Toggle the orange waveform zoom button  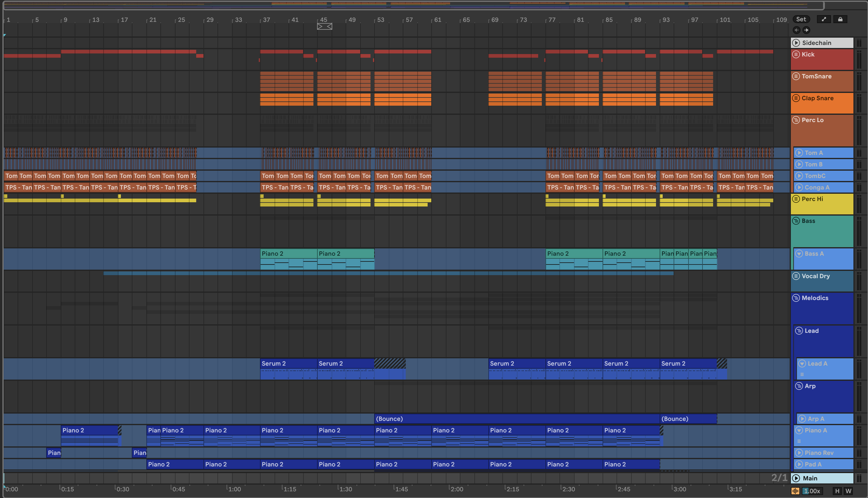(795, 491)
